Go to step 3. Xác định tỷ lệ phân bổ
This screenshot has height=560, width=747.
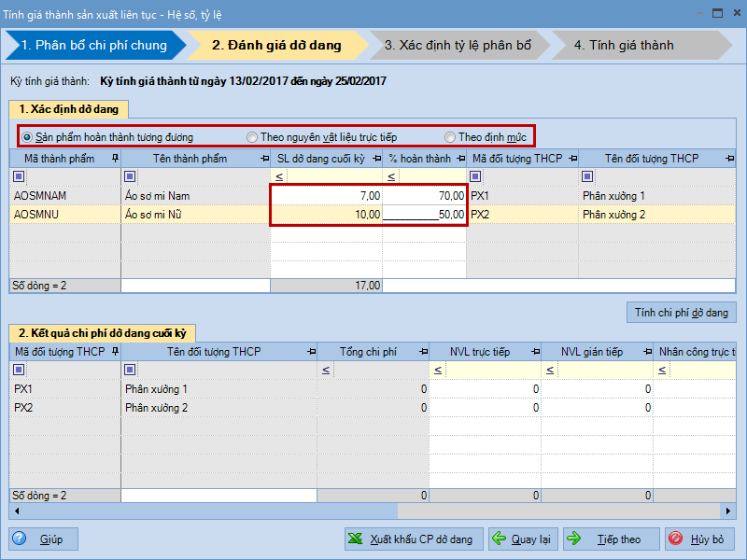coord(457,45)
